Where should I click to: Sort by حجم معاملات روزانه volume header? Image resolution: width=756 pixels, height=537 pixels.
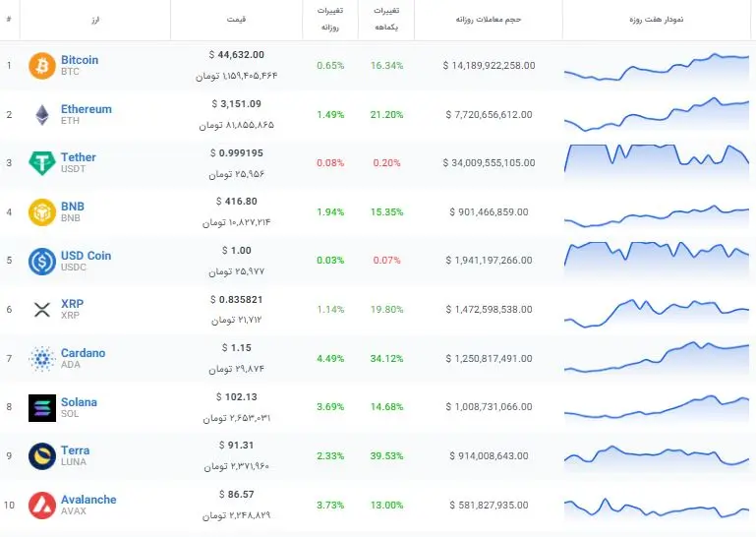[488, 20]
